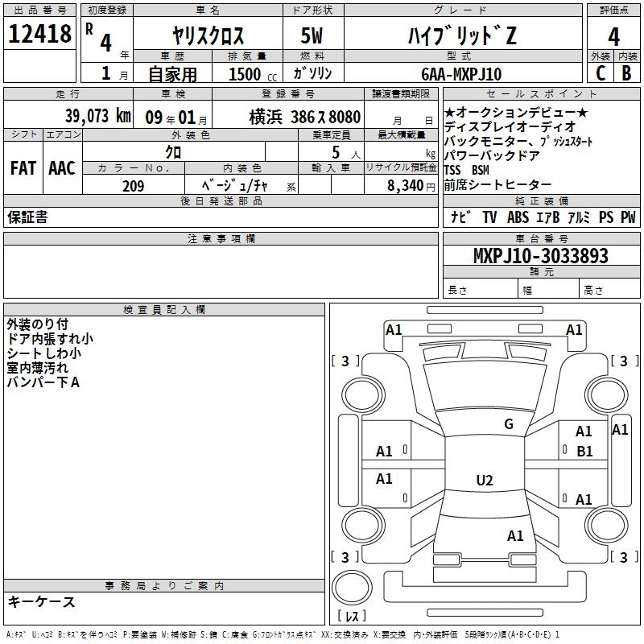This screenshot has width=644, height=644.
Task: Click the chassis number MXPJ10-3033893
Action: (541, 255)
